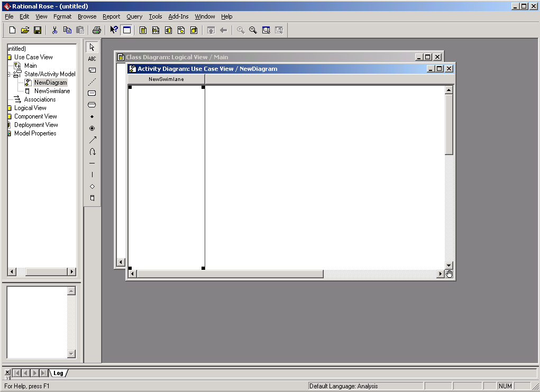Open the Report menu
This screenshot has height=392, width=540.
coord(111,16)
